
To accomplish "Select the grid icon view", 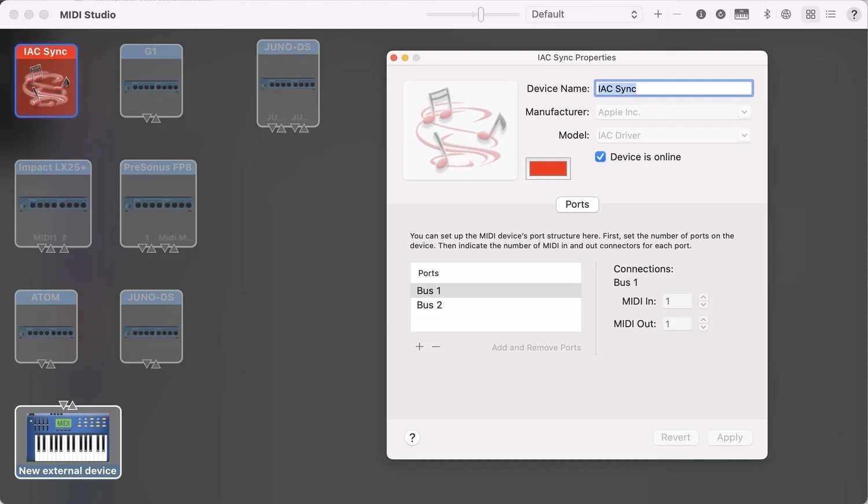I will pos(810,14).
